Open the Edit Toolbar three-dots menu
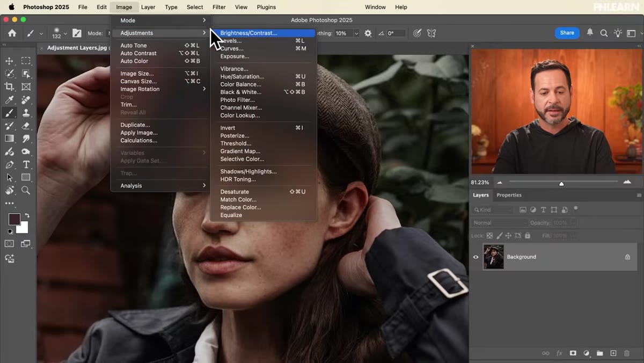Image resolution: width=644 pixels, height=363 pixels. click(x=9, y=204)
